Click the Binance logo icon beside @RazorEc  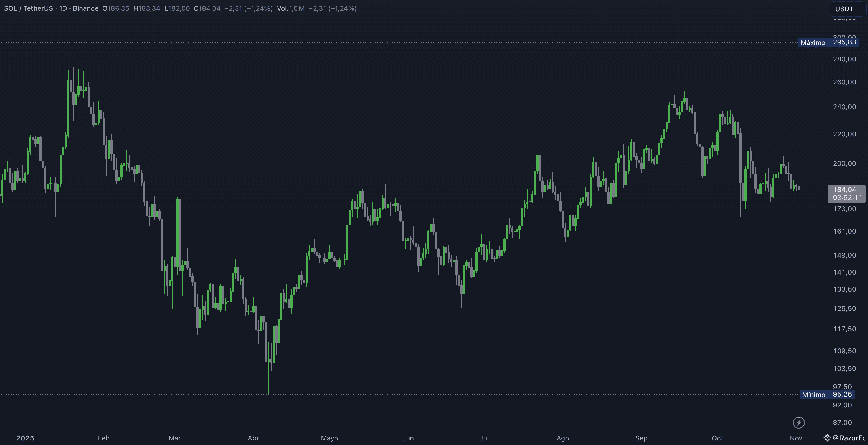[827, 438]
